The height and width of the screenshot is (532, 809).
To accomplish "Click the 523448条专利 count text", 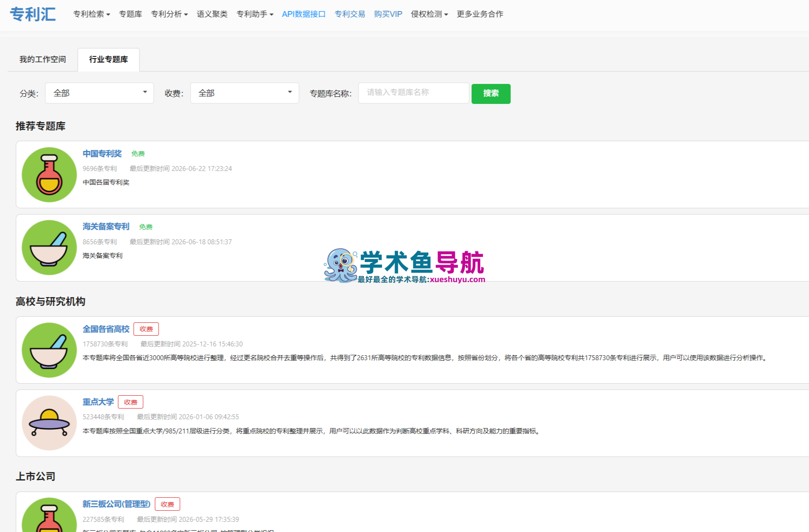I will (x=103, y=417).
